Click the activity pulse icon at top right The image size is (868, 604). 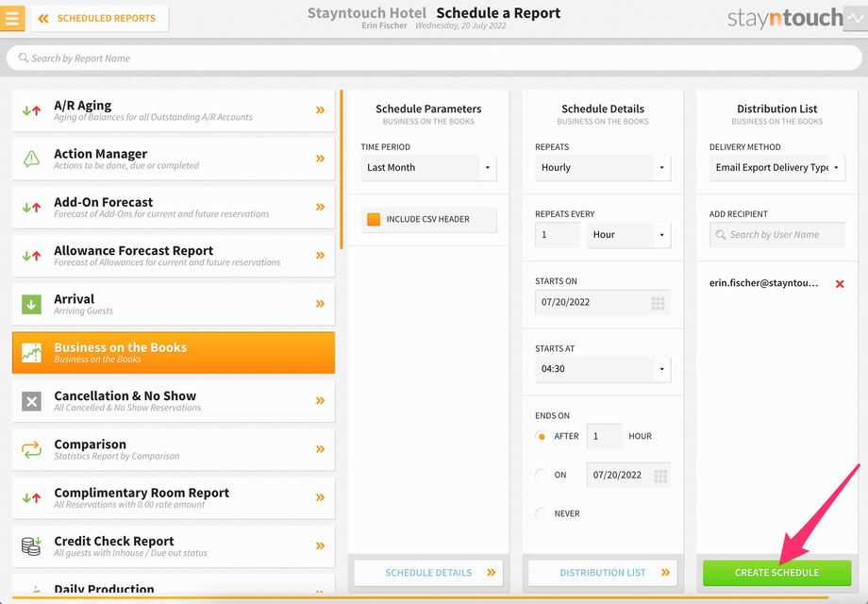[856, 18]
